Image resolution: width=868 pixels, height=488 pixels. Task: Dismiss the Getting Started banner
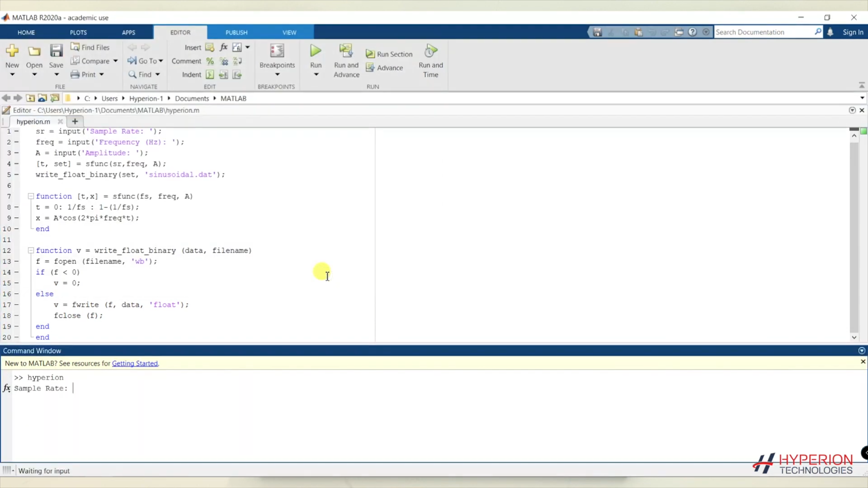coord(863,362)
